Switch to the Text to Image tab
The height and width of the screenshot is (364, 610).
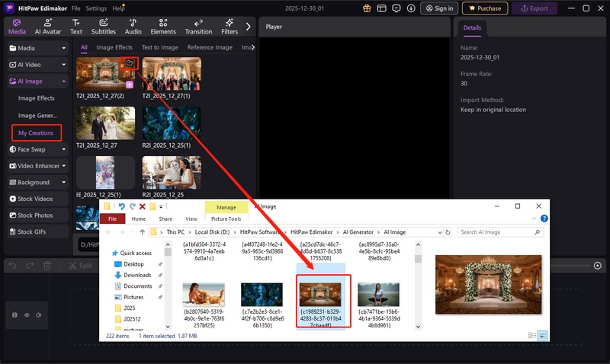tap(160, 47)
